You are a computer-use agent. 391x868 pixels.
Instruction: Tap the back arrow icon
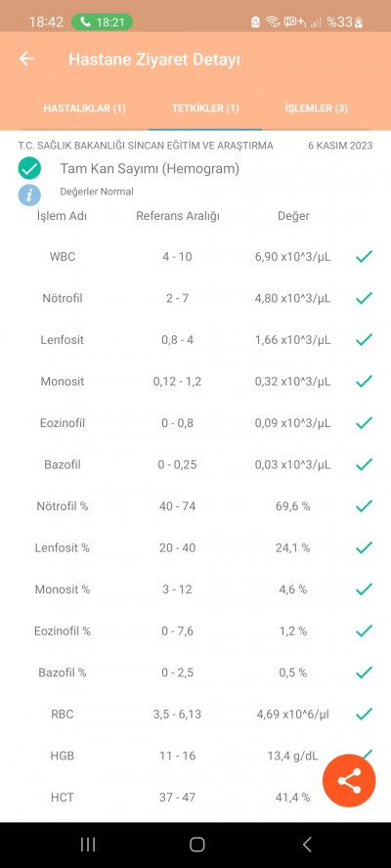click(26, 59)
